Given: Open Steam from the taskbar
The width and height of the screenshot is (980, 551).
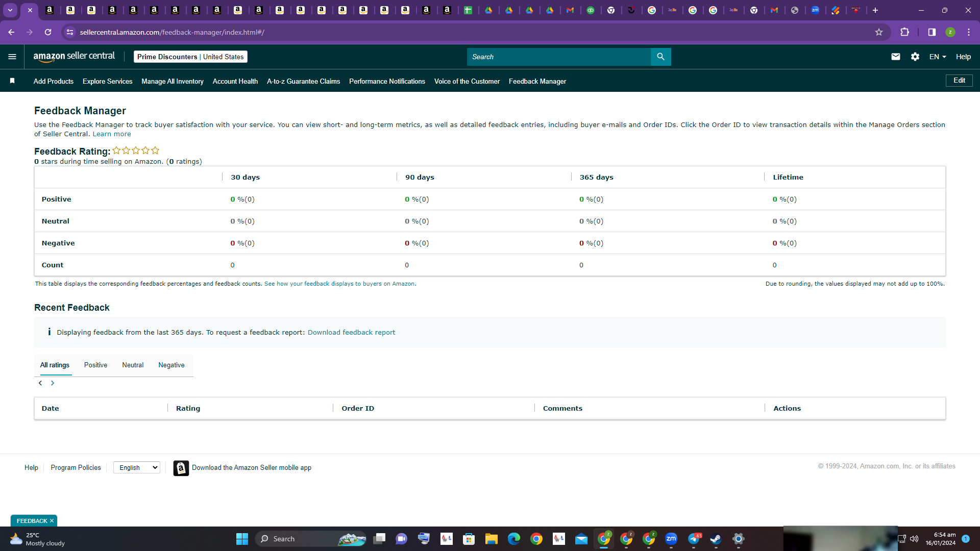Looking at the screenshot, I should point(716,539).
